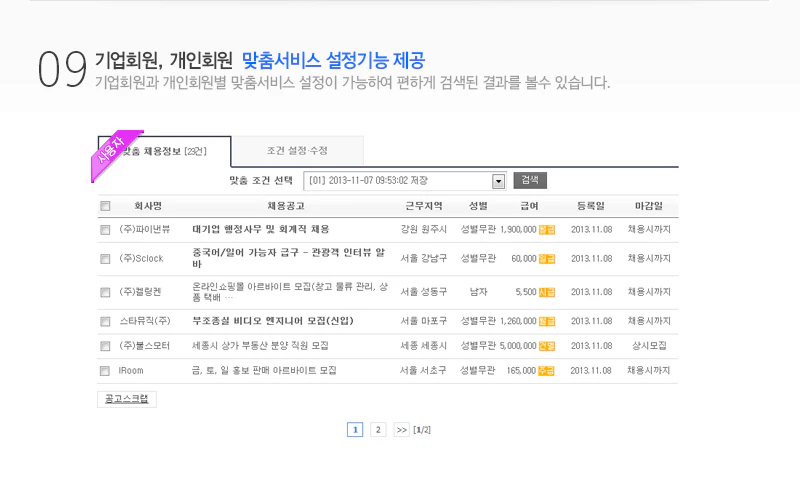Click the location cell 서울 마포구

pyautogui.click(x=423, y=321)
